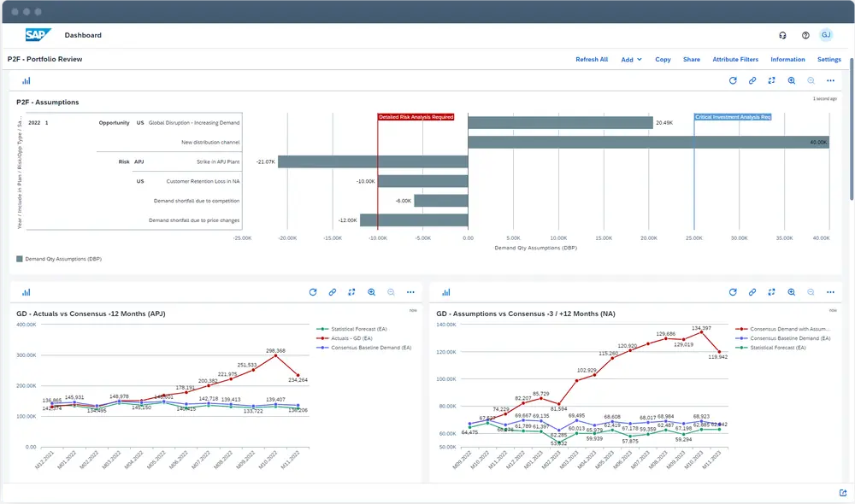Click the 134,397 peak data point
855x504 pixels.
pyautogui.click(x=701, y=331)
